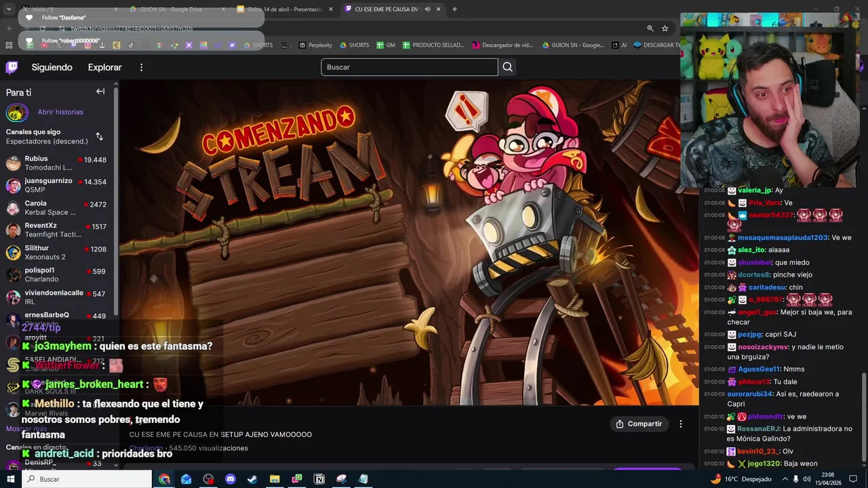Open Chrome from the taskbar

click(164, 479)
